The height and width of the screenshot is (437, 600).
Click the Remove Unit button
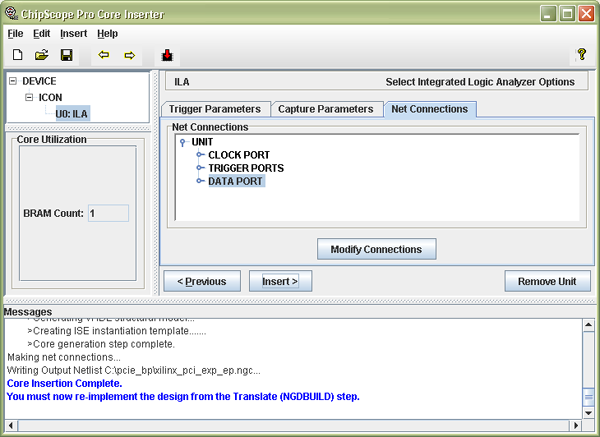(x=546, y=281)
